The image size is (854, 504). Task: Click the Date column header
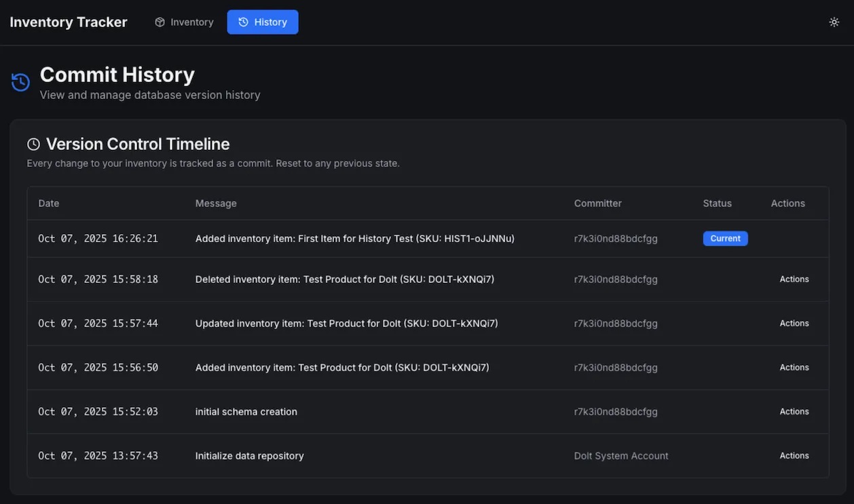(48, 203)
